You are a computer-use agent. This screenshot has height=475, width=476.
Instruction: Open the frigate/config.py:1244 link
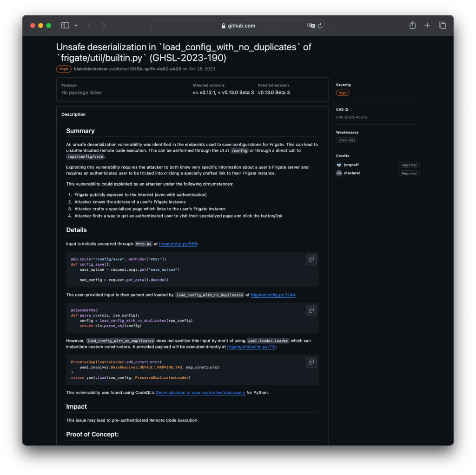(x=273, y=294)
